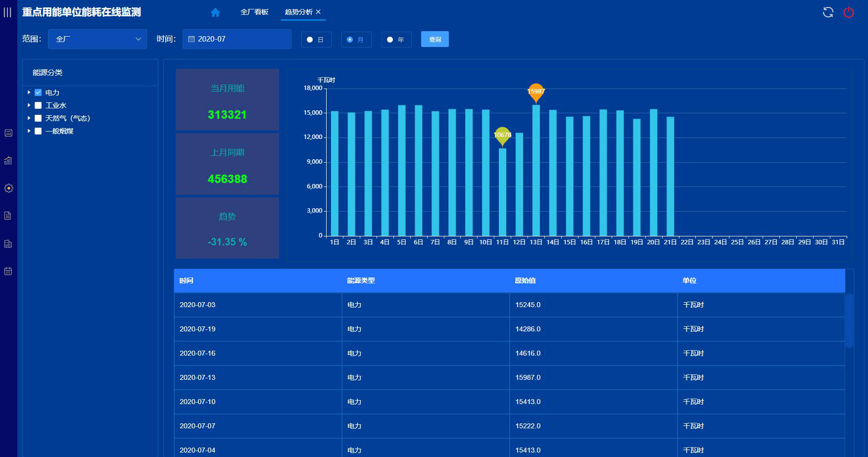
Task: Uncheck the 电力 energy checkbox
Action: click(x=38, y=92)
